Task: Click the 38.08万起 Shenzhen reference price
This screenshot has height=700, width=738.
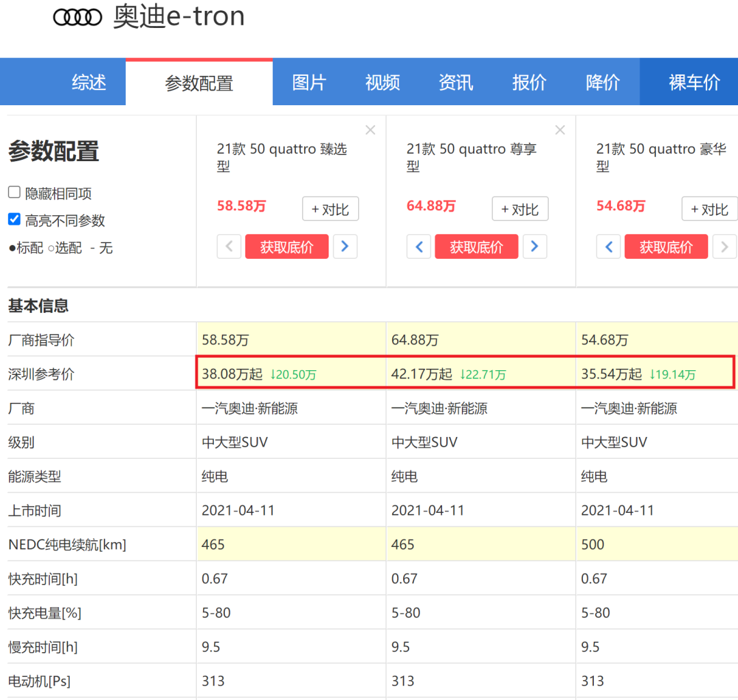Action: pos(232,374)
